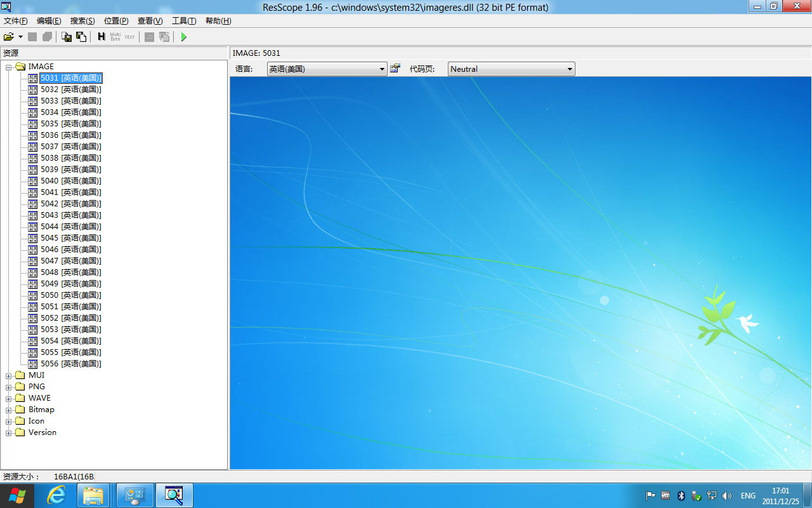The height and width of the screenshot is (508, 812).
Task: Select resource 5038 in the tree
Action: coord(71,158)
